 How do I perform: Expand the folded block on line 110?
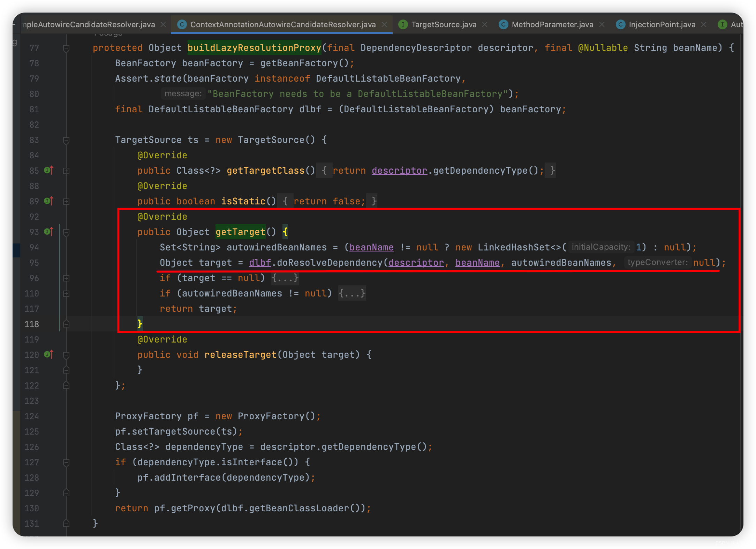[66, 293]
